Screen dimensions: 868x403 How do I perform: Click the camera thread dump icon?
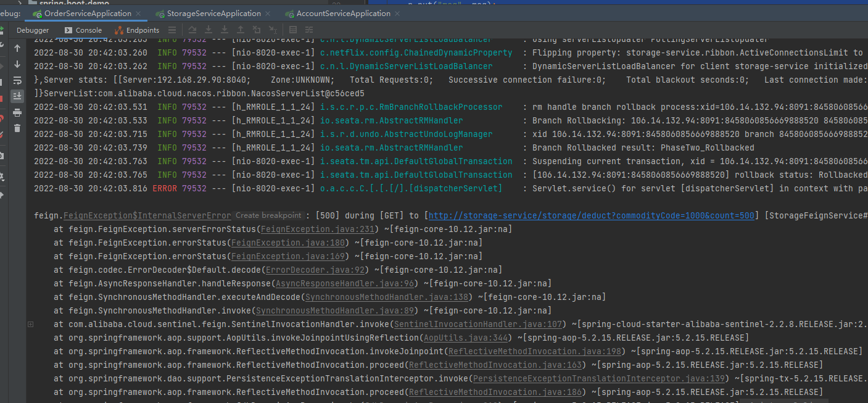click(1, 157)
